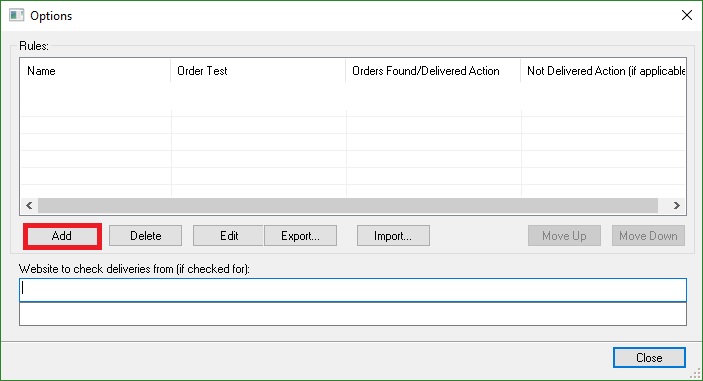The image size is (703, 381).
Task: Click the Options window icon in the title bar
Action: click(17, 15)
